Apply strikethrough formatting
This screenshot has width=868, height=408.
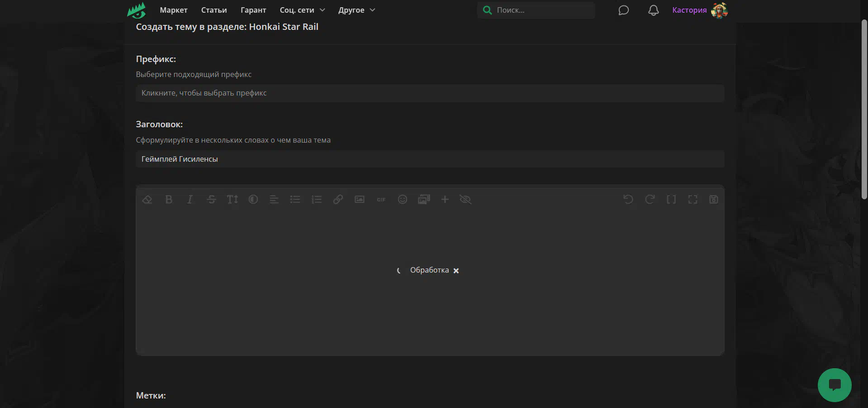pos(211,199)
